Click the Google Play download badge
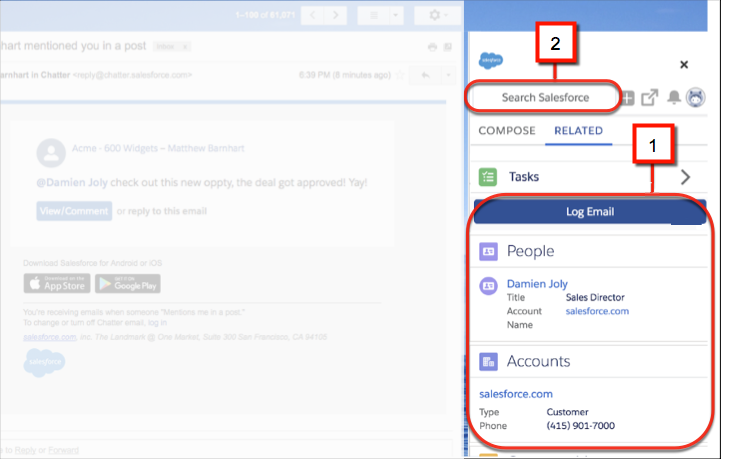 (128, 284)
